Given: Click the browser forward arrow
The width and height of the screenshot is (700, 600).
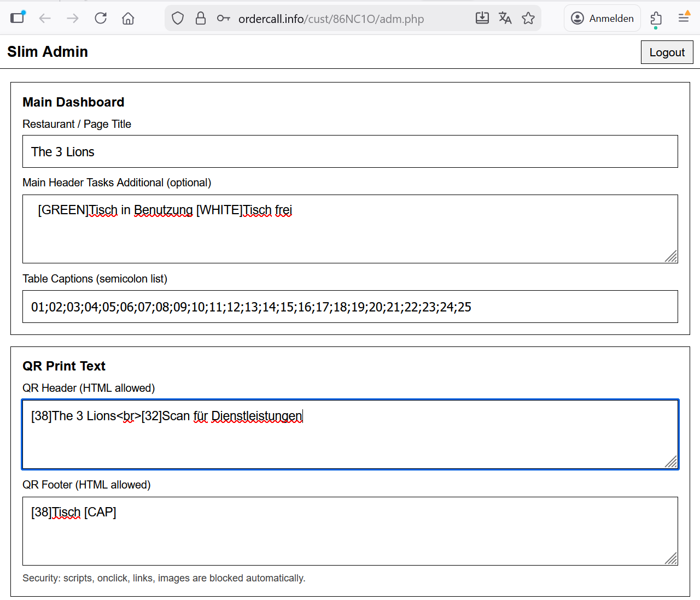Looking at the screenshot, I should pyautogui.click(x=73, y=19).
